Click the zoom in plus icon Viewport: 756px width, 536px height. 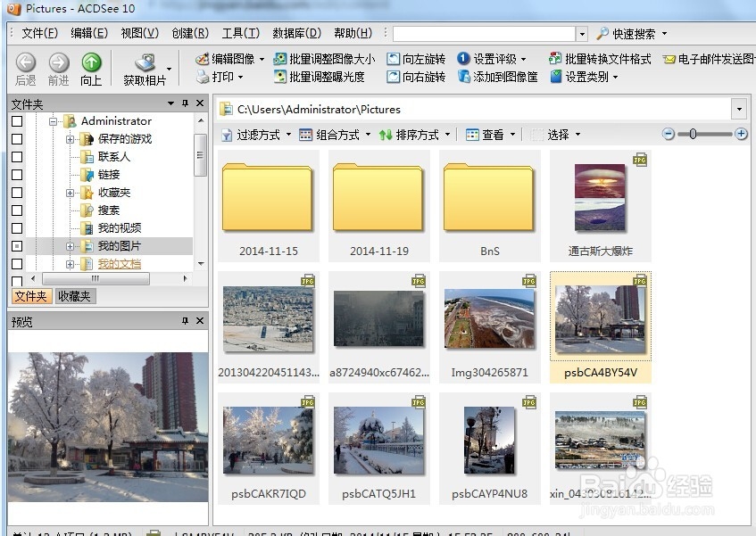[x=742, y=134]
